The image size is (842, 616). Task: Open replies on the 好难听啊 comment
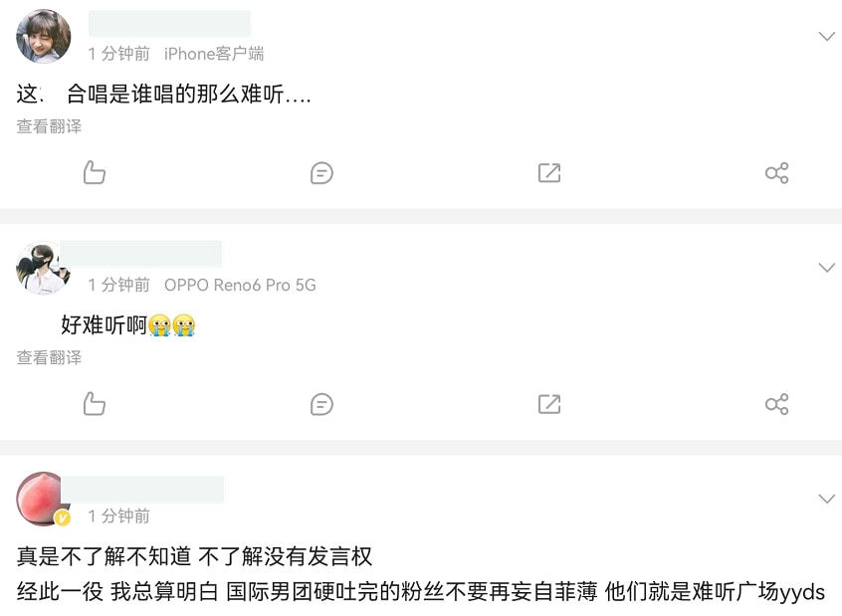[x=321, y=404]
